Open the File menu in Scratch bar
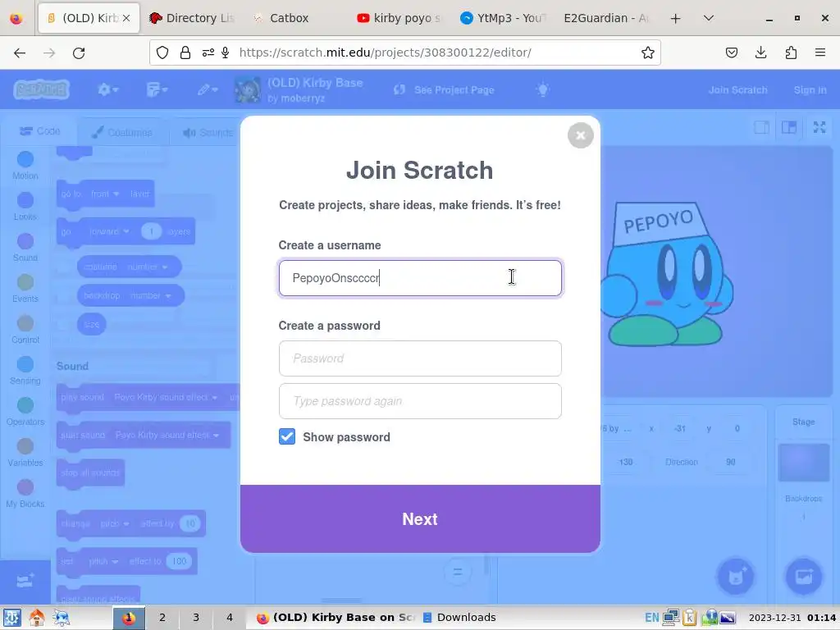840x630 pixels. (157, 89)
